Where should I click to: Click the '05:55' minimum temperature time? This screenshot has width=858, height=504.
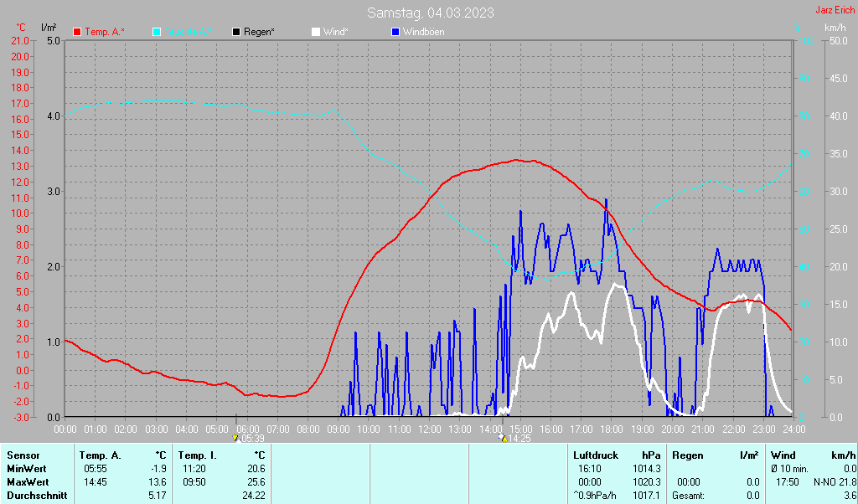coord(96,469)
